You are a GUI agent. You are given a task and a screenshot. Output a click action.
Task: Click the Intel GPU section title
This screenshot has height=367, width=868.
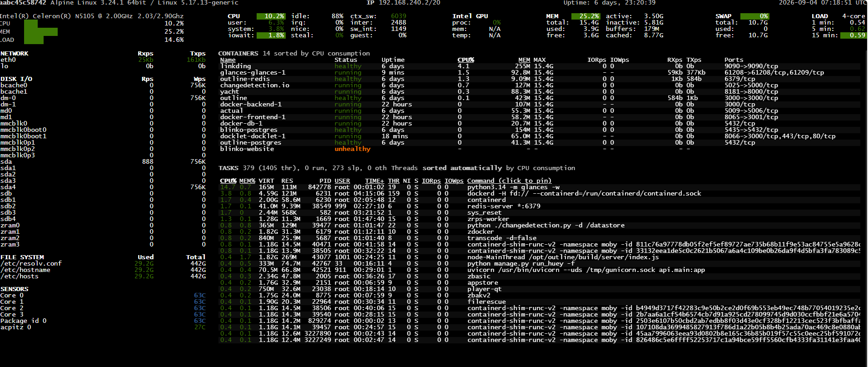tap(470, 16)
